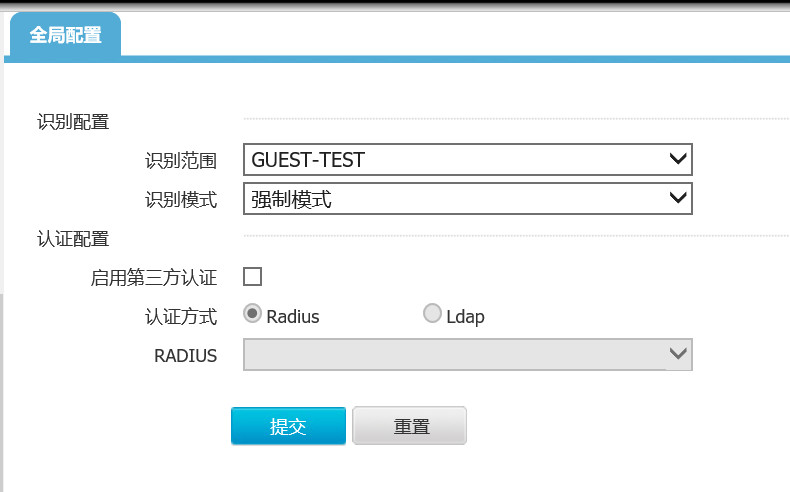Click the 识别范围 field label
790x492 pixels.
(181, 159)
